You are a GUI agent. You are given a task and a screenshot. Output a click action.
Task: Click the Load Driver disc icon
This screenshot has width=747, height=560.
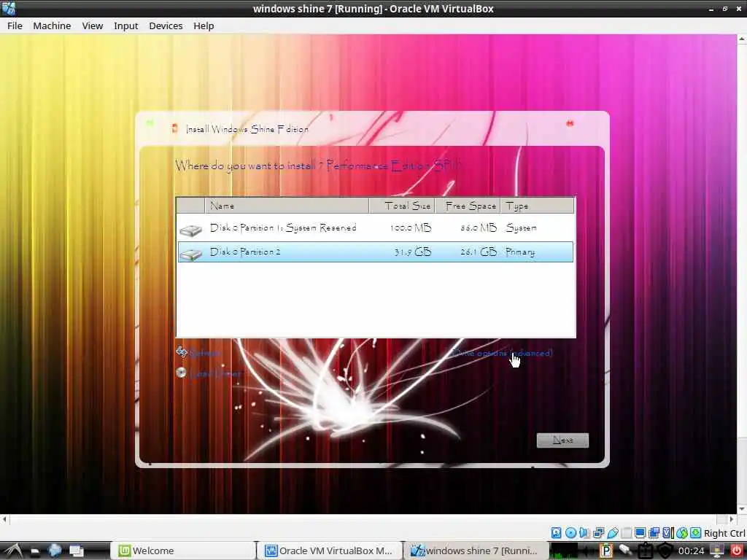coord(181,373)
